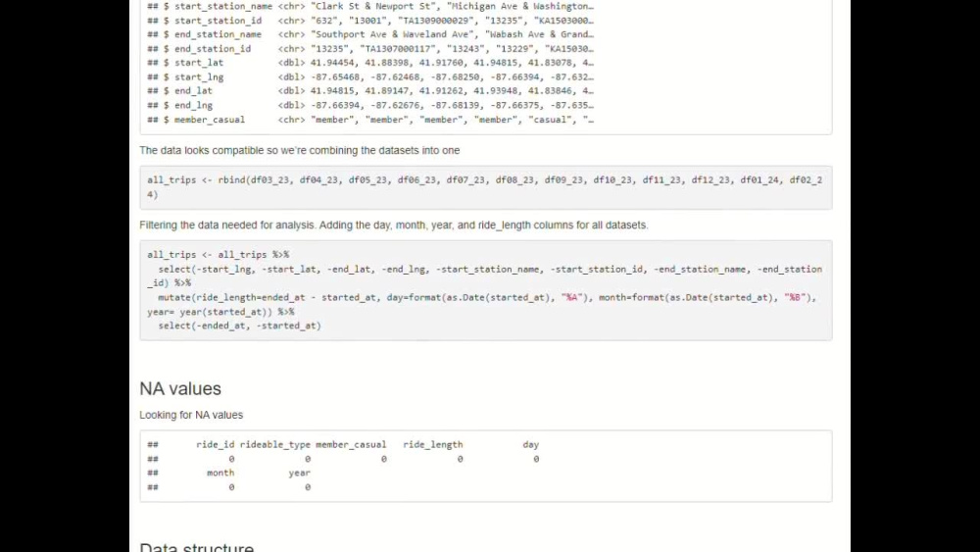This screenshot has height=552, width=980.
Task: Click the month label in NA output
Action: coord(220,473)
